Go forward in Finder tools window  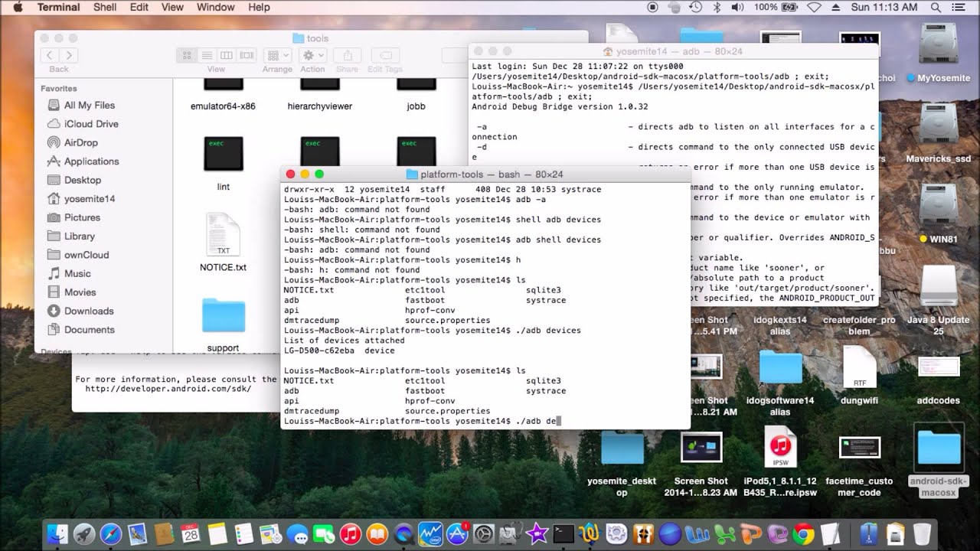[69, 55]
